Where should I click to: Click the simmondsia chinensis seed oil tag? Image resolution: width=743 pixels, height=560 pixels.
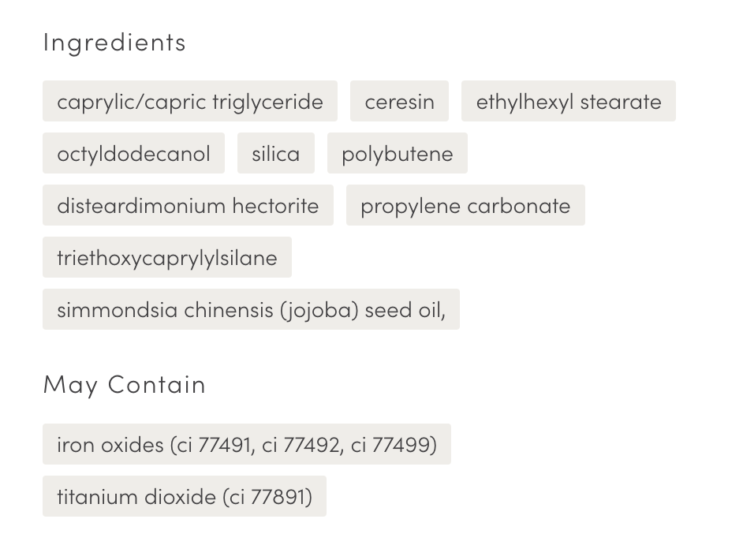251,309
